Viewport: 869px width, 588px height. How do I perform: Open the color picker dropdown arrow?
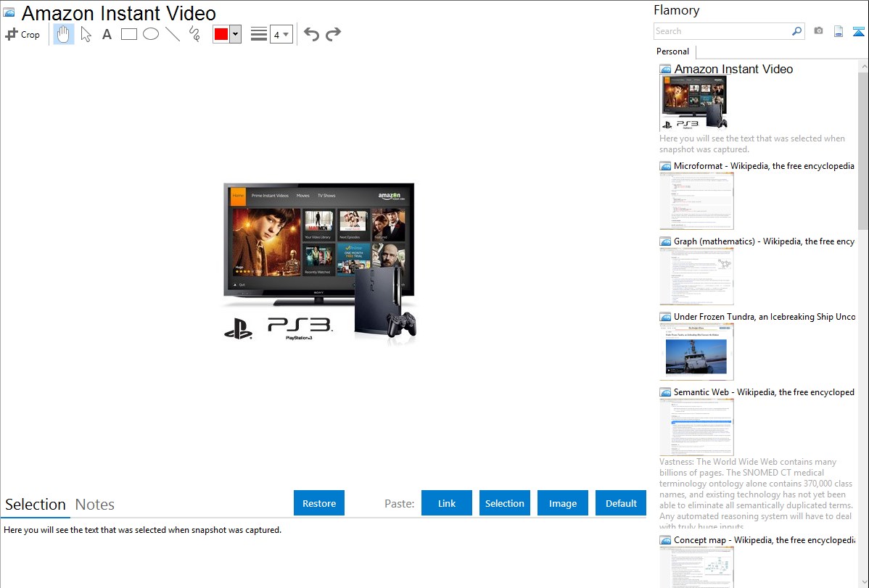(235, 34)
